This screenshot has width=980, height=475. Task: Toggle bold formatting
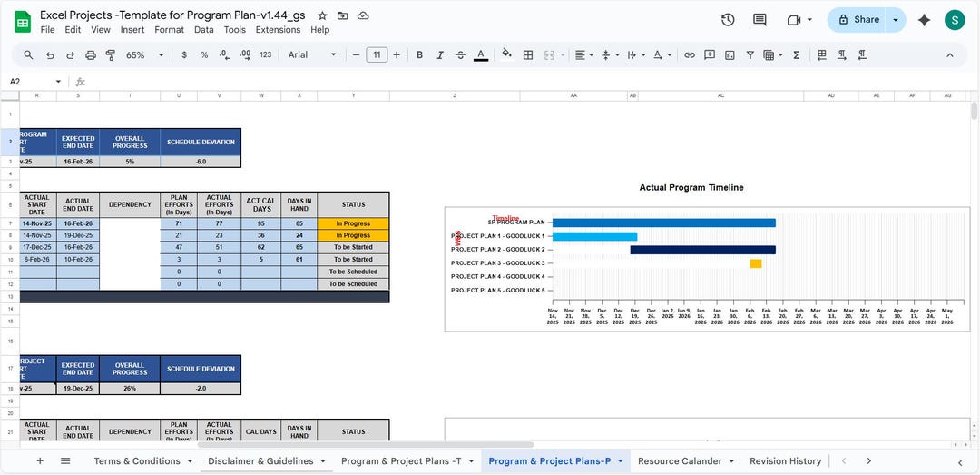420,55
